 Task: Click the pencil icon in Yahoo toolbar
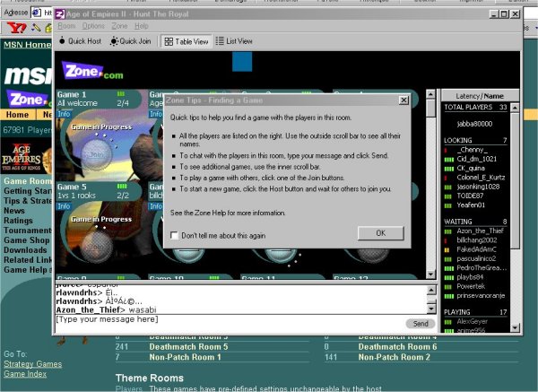point(36,28)
